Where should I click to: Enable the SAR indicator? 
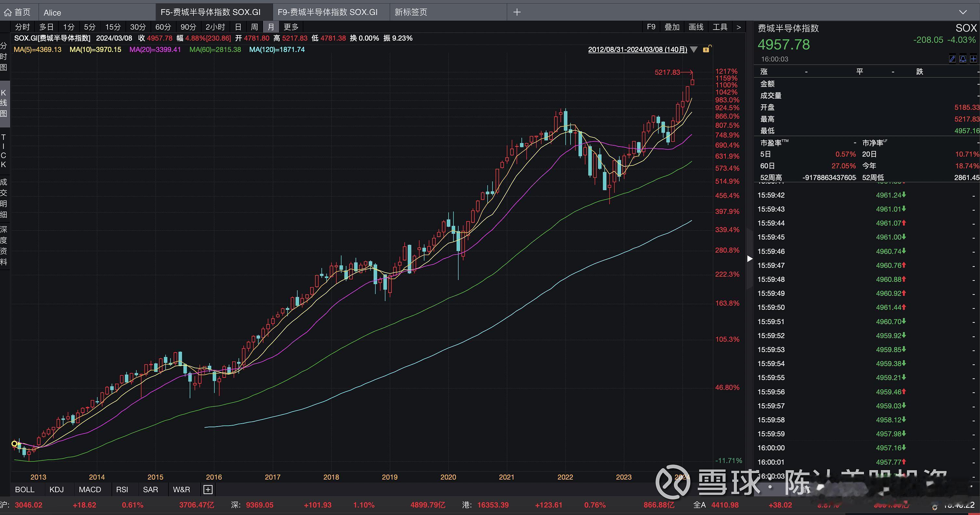pos(150,490)
